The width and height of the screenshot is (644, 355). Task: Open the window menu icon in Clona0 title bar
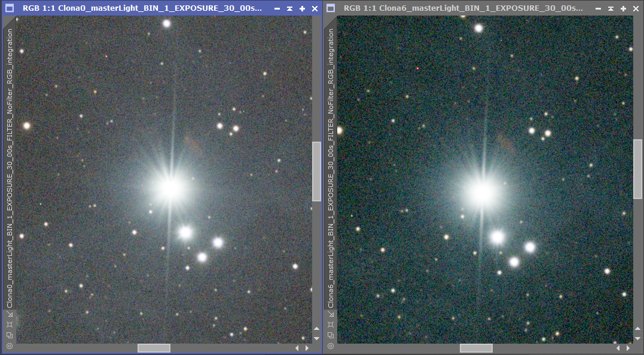pos(10,8)
